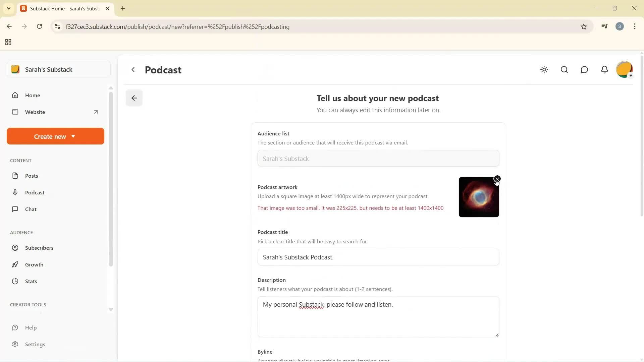Bookmark the current page
This screenshot has width=644, height=362.
point(584,26)
